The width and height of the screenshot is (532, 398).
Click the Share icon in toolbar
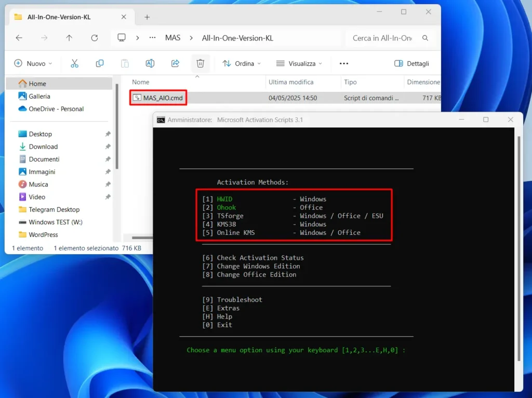click(x=175, y=63)
